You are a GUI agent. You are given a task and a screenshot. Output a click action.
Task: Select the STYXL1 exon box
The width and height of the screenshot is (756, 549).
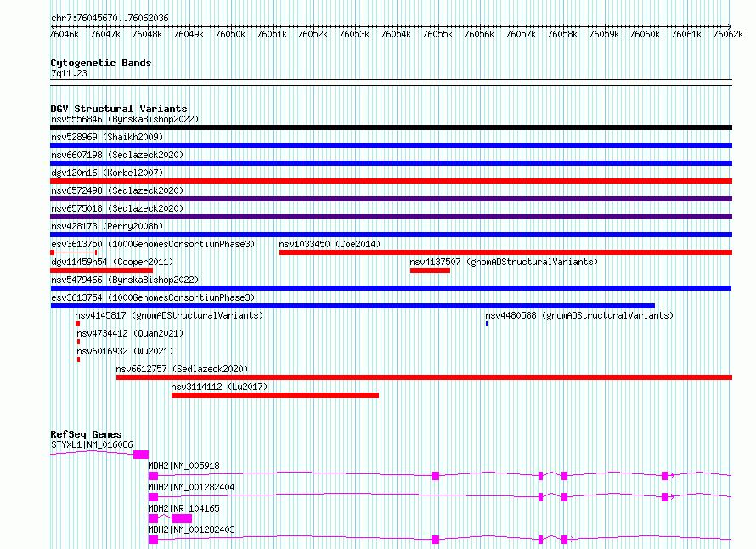(x=141, y=455)
